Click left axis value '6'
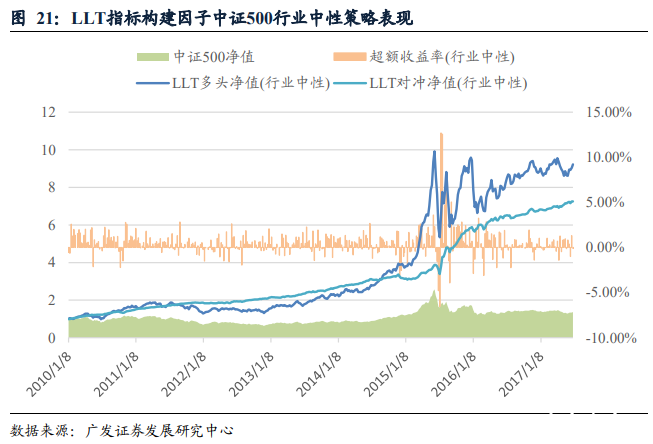653x444 pixels. (52, 225)
